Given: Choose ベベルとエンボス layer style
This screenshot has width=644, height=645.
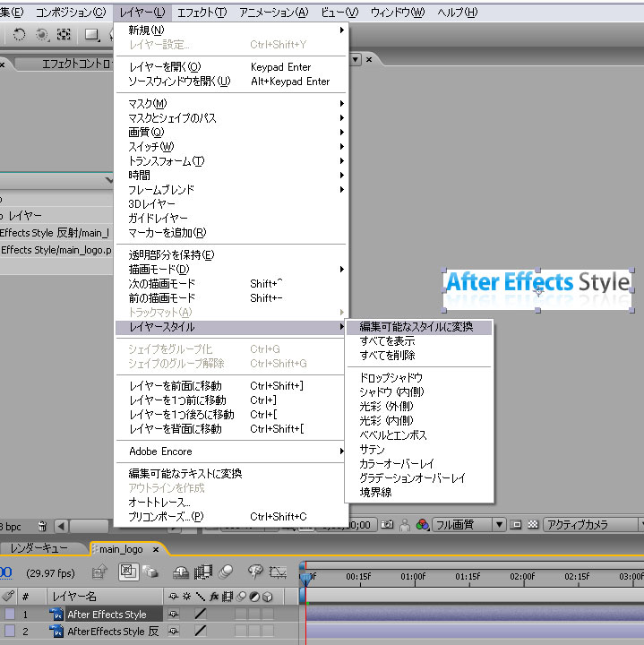Looking at the screenshot, I should coord(419,435).
